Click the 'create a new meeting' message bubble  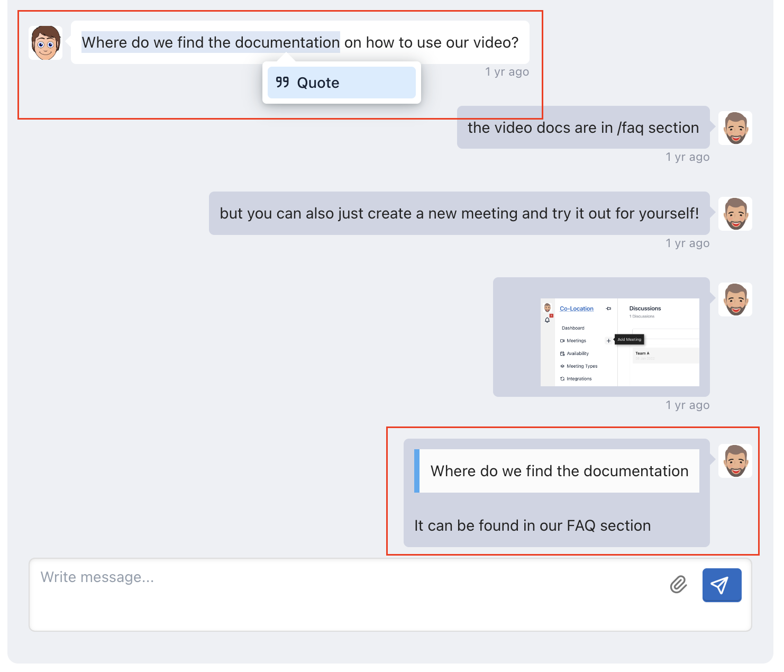point(459,213)
